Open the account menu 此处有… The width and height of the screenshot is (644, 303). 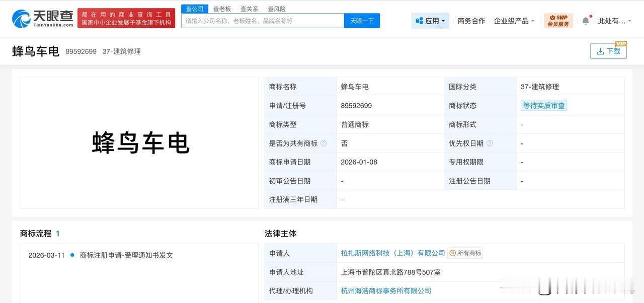[x=614, y=21]
